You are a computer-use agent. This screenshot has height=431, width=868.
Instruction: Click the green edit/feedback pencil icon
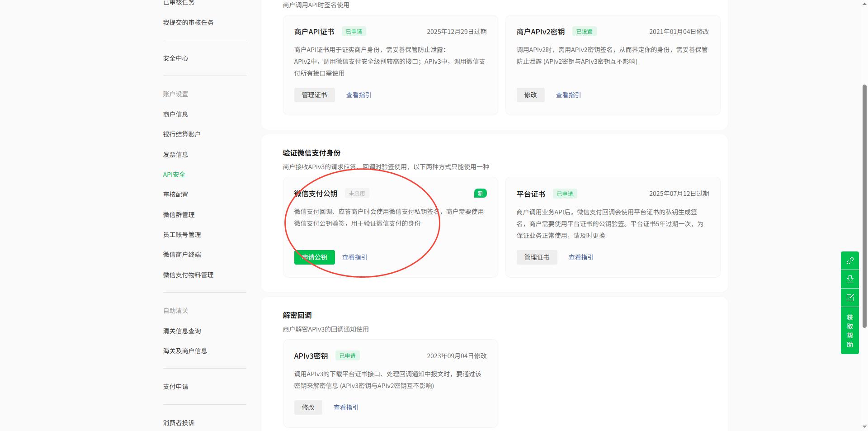coord(849,298)
